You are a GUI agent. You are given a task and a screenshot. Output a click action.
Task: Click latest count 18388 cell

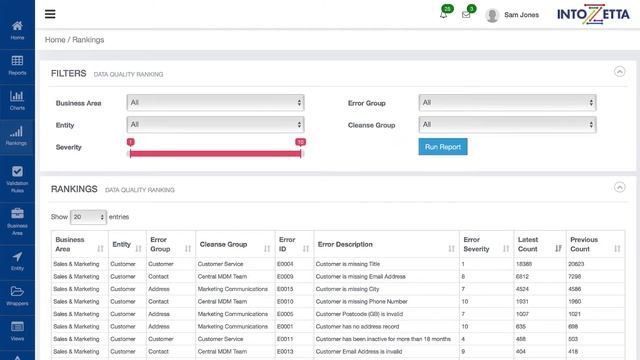524,264
